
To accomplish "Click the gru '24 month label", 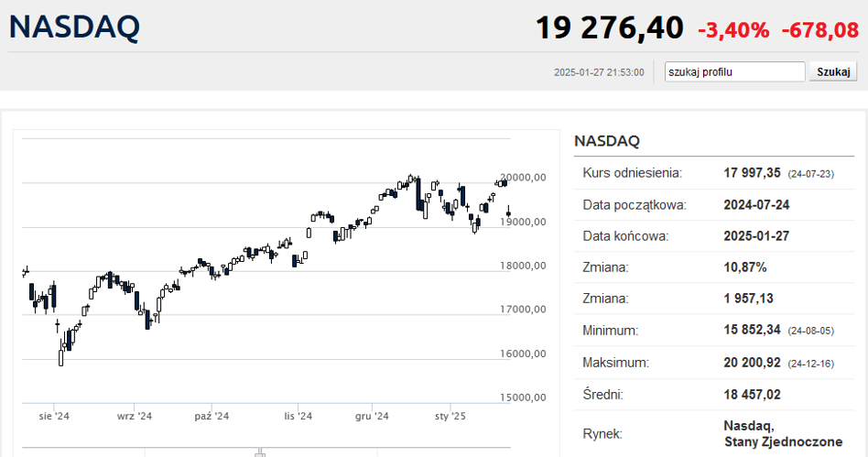I will click(x=372, y=416).
